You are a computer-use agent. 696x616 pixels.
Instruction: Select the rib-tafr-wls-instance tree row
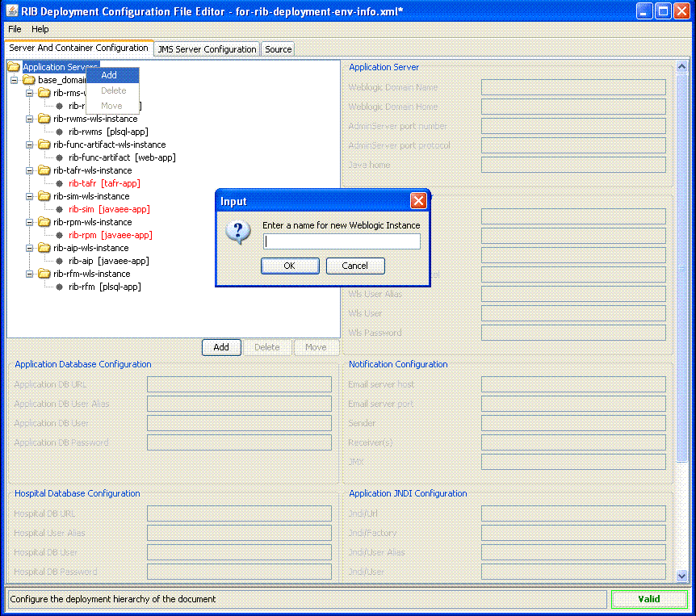pos(92,170)
